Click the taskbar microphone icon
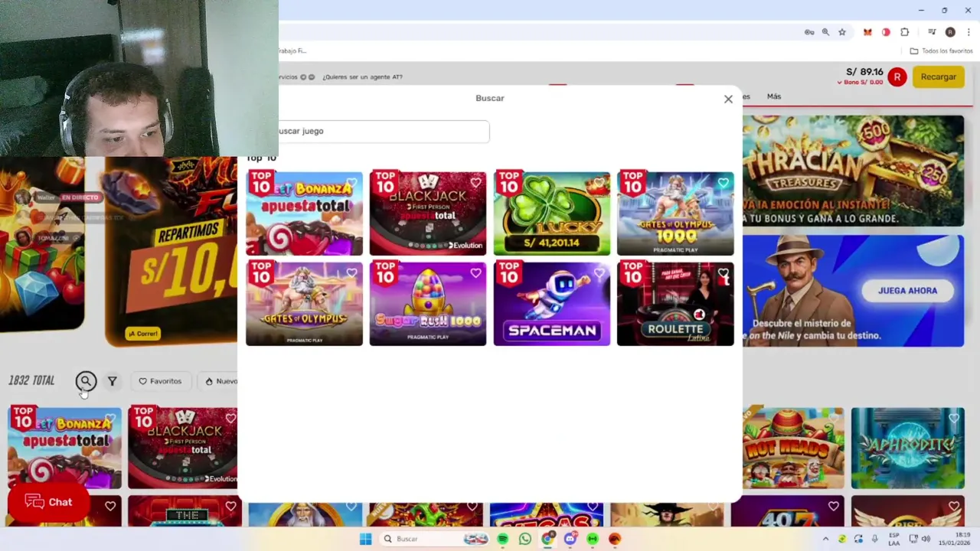980x551 pixels. 874,539
